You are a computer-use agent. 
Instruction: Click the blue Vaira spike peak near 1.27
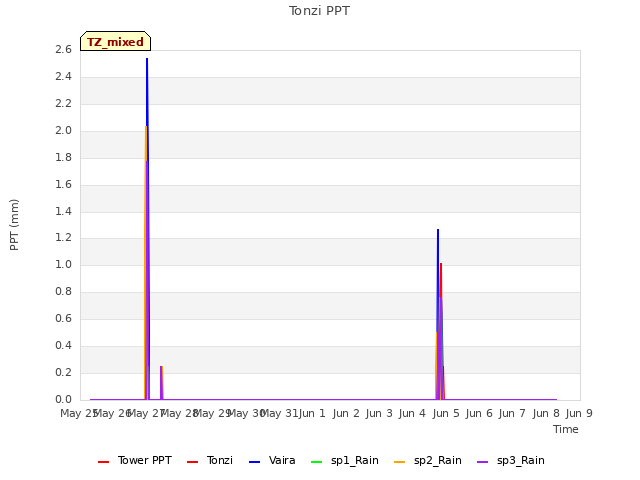pyautogui.click(x=438, y=230)
